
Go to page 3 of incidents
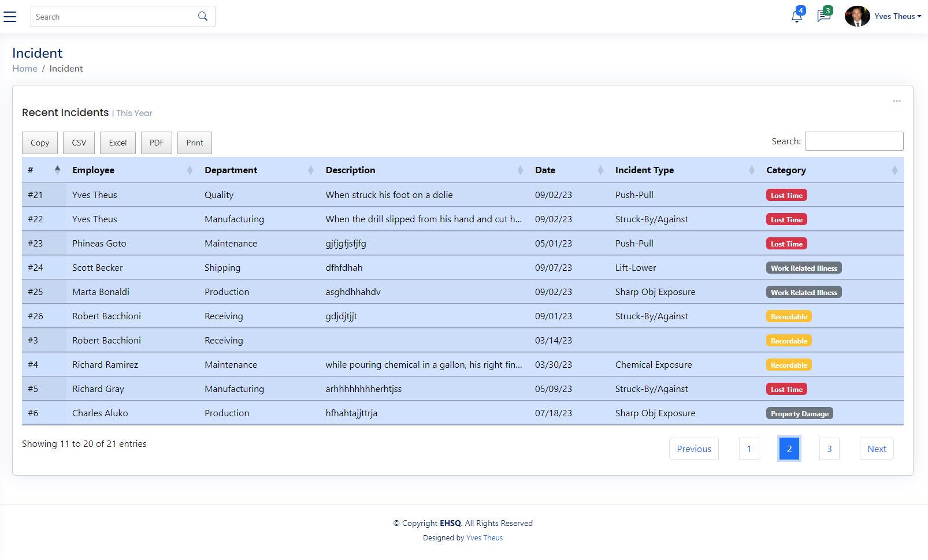coord(829,449)
